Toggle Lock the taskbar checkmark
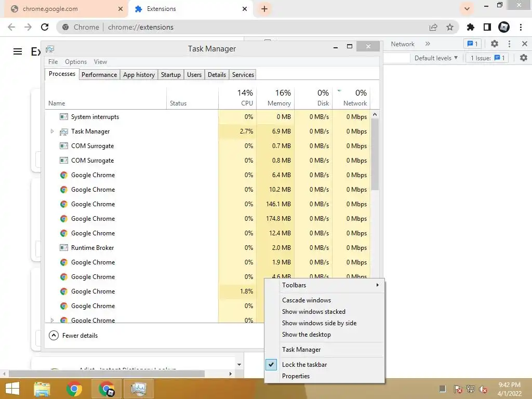This screenshot has height=399, width=532. pos(271,365)
